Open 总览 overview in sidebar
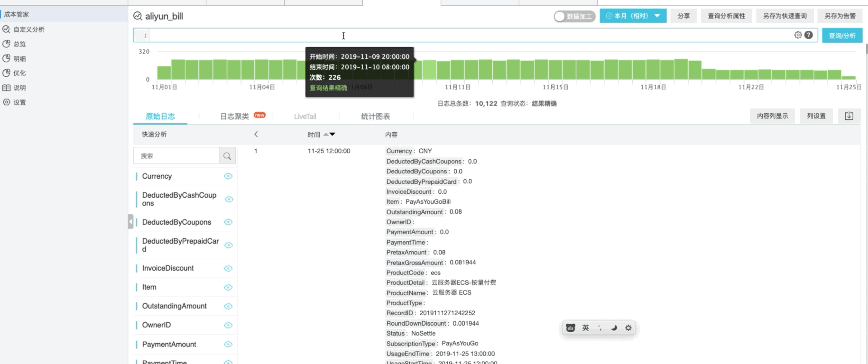 click(19, 44)
